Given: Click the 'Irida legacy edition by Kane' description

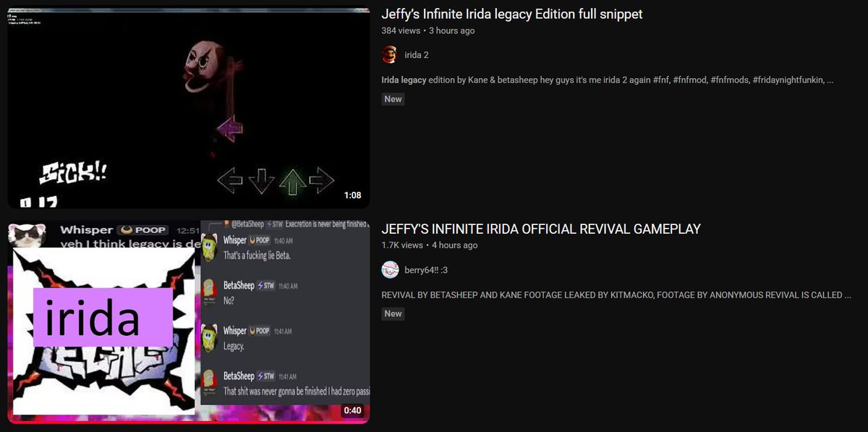Looking at the screenshot, I should tap(608, 80).
